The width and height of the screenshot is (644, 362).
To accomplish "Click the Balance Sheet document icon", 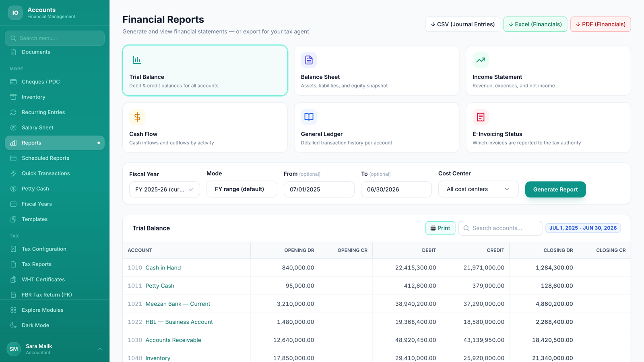I will 309,60.
